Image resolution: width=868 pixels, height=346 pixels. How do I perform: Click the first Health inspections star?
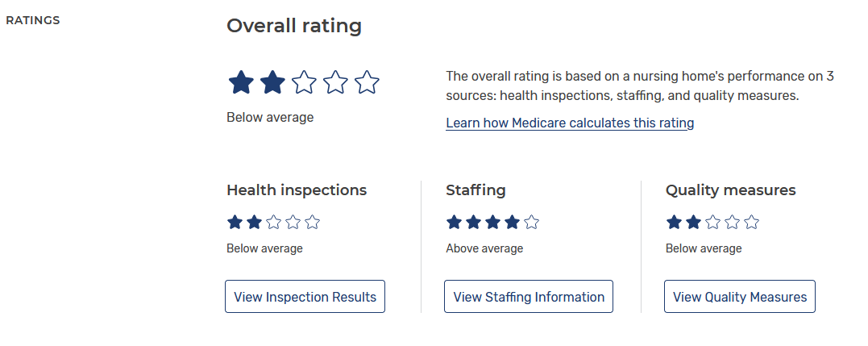tap(235, 222)
